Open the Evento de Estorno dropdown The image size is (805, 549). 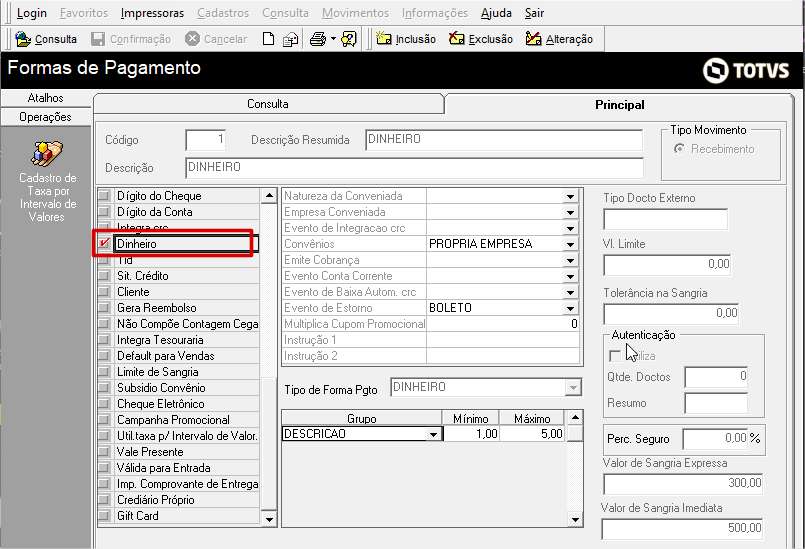[x=570, y=308]
